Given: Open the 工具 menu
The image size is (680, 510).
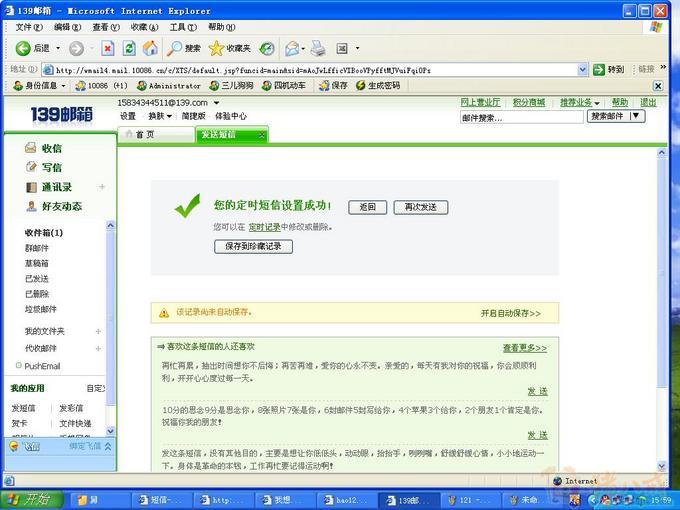Looking at the screenshot, I should pos(183,27).
